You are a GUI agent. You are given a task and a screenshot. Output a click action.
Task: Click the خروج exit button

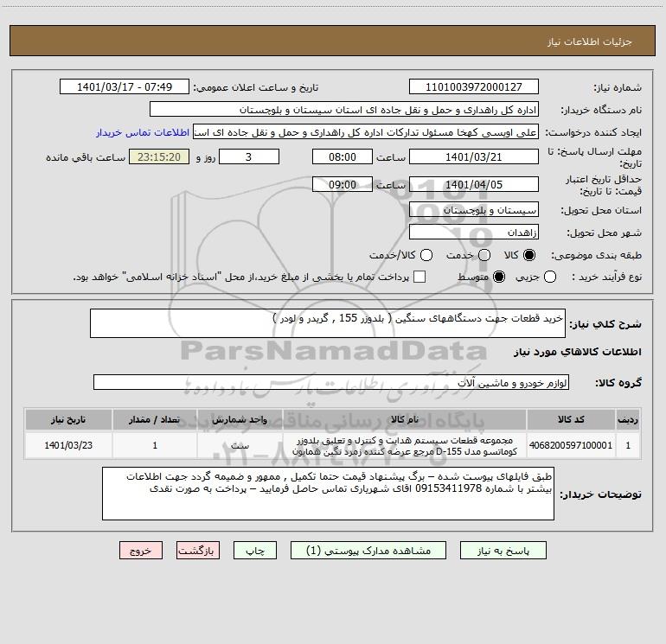141,551
